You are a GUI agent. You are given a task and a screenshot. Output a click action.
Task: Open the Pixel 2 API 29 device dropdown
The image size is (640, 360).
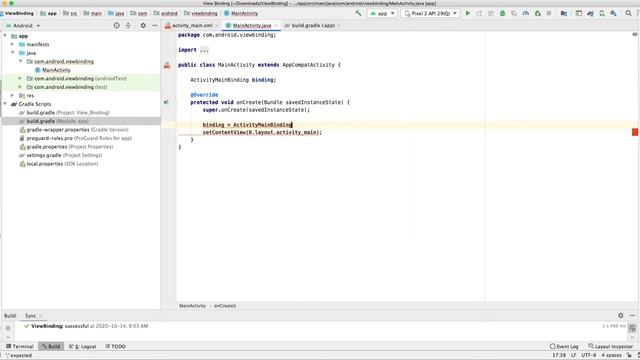coord(430,13)
